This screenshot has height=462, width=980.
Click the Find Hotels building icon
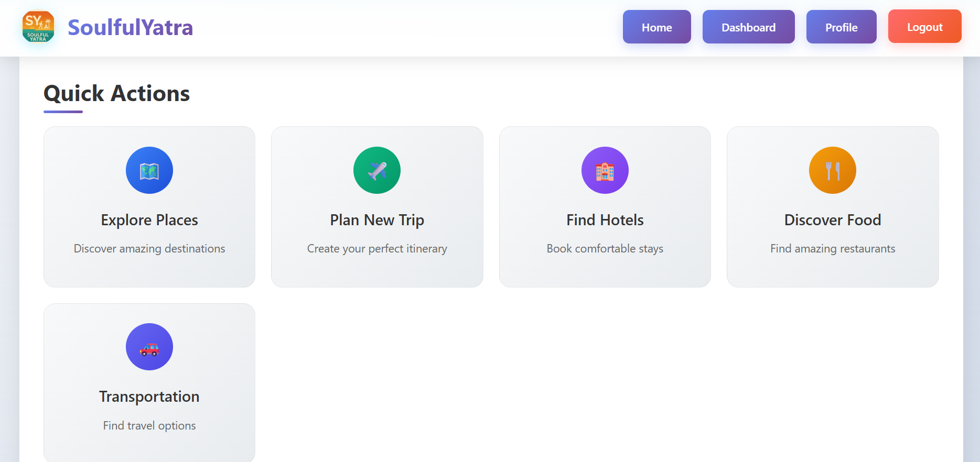605,170
